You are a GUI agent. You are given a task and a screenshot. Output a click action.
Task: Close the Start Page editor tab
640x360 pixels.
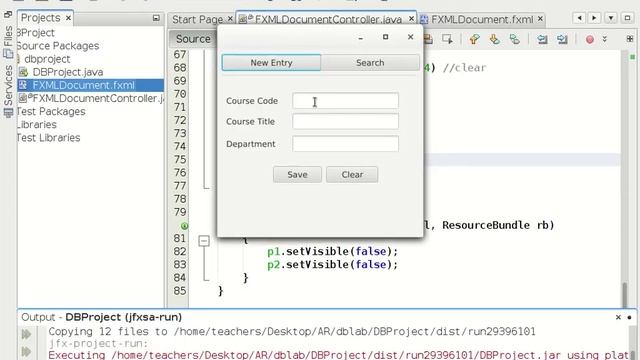click(x=230, y=19)
